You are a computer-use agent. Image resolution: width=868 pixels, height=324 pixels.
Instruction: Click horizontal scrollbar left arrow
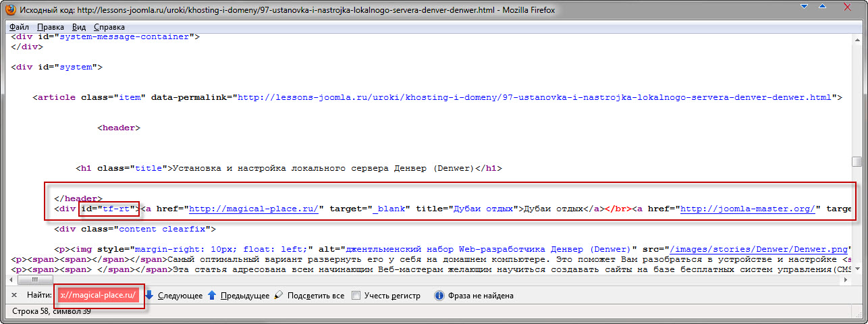(x=11, y=279)
